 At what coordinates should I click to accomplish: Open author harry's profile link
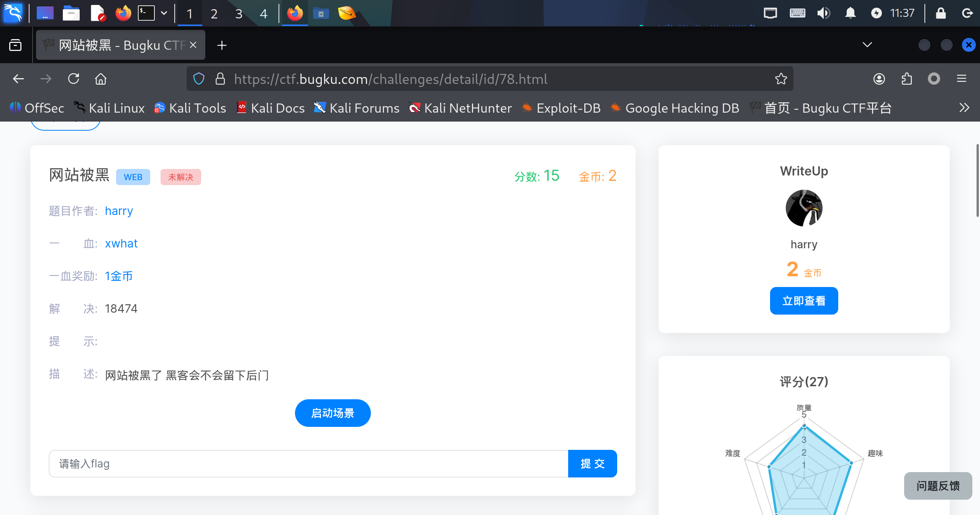point(119,211)
